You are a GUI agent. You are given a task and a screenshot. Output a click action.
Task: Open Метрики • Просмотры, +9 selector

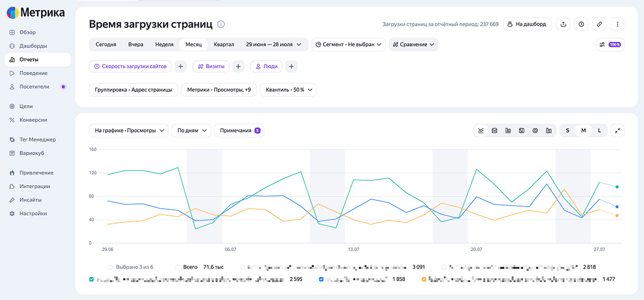(x=219, y=90)
